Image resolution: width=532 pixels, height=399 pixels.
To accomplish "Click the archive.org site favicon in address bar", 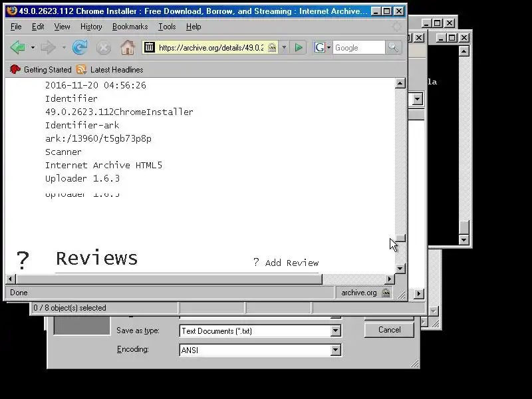I will coord(149,47).
